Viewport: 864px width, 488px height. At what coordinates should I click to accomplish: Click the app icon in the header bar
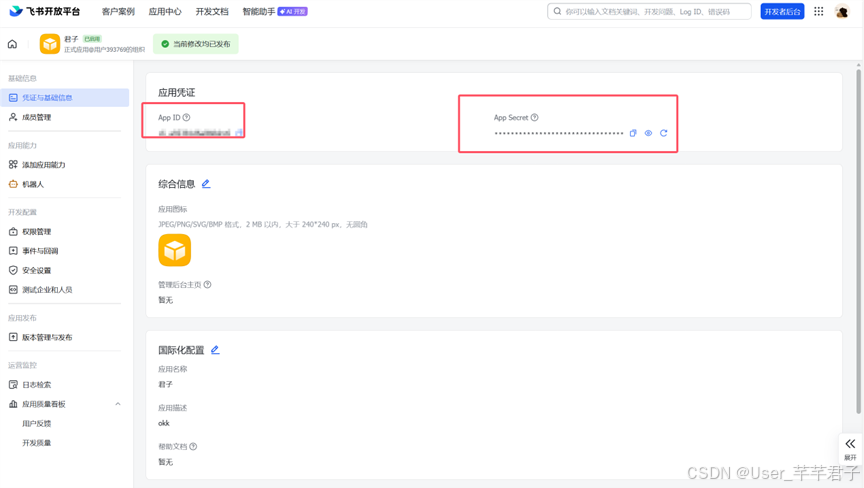point(50,44)
